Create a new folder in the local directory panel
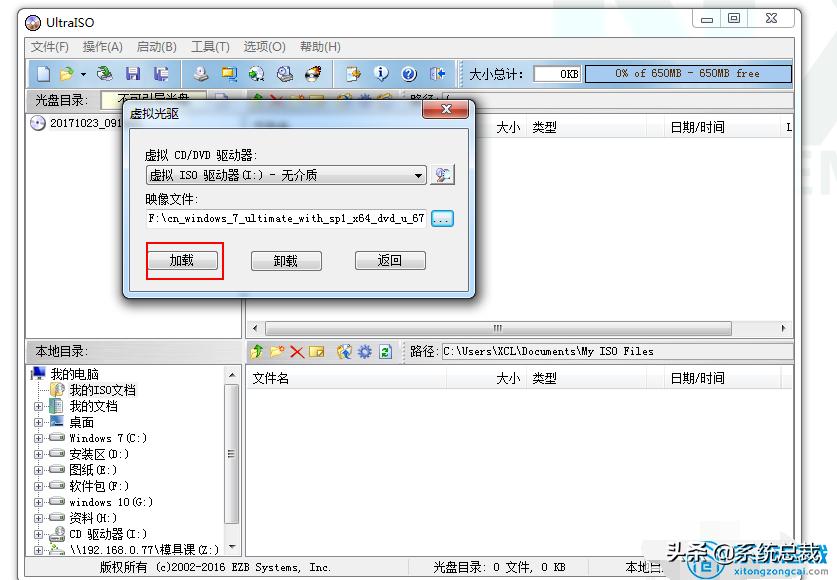 coord(277,349)
